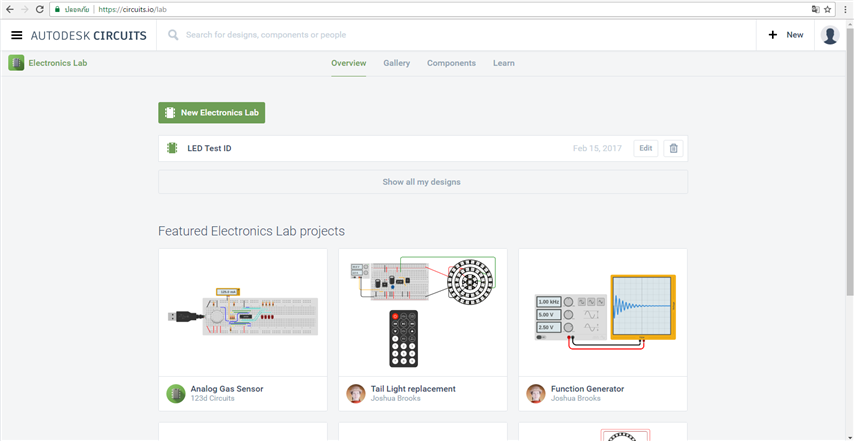
Task: Click the New Electronics Lab button
Action: pos(211,113)
